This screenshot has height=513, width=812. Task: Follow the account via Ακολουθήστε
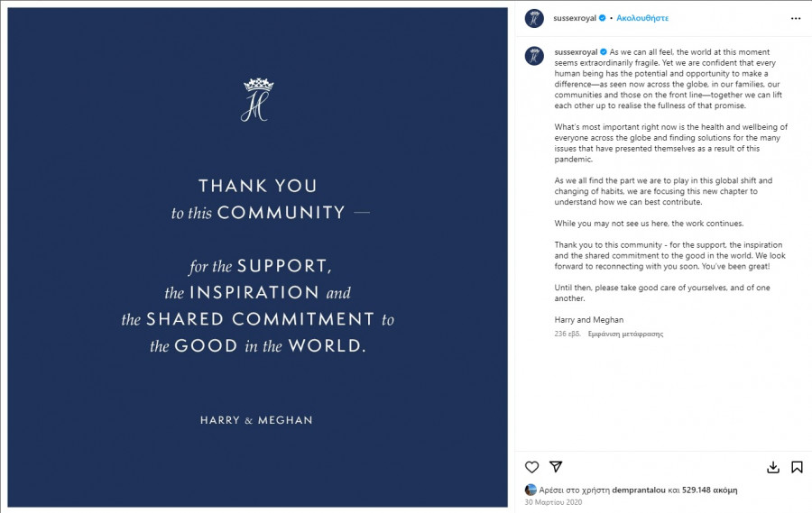click(642, 18)
